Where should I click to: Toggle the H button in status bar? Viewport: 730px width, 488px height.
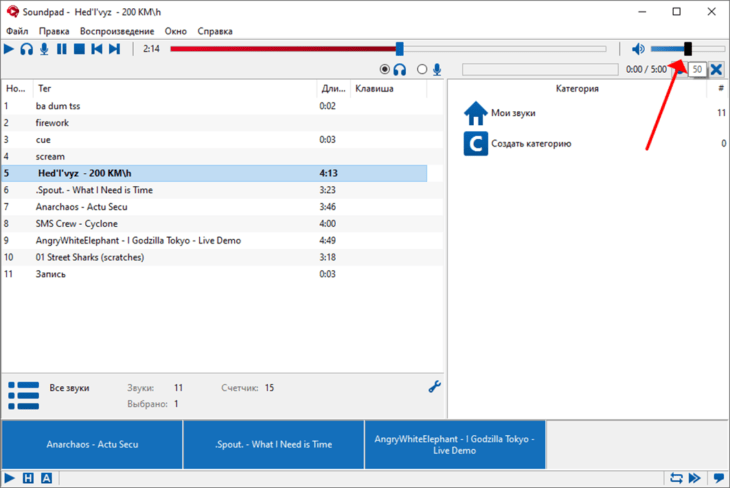click(28, 478)
